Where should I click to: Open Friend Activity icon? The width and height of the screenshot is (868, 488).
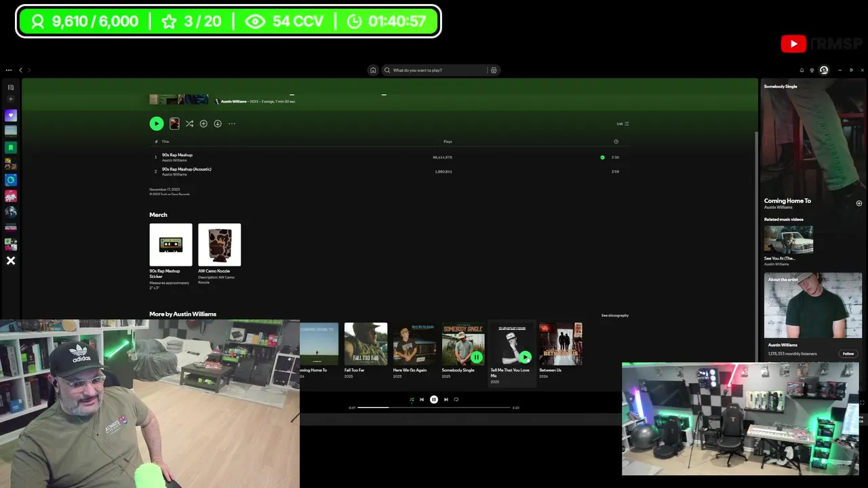coord(812,70)
